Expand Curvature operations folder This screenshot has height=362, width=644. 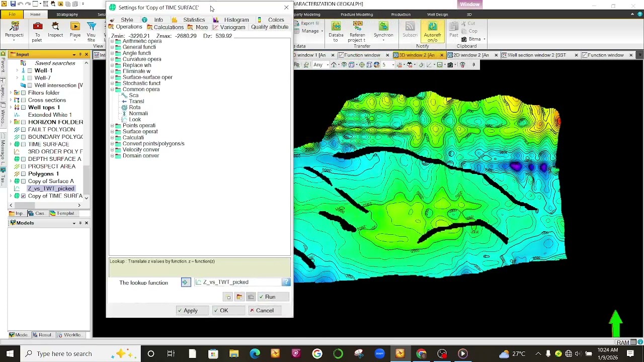[112, 59]
